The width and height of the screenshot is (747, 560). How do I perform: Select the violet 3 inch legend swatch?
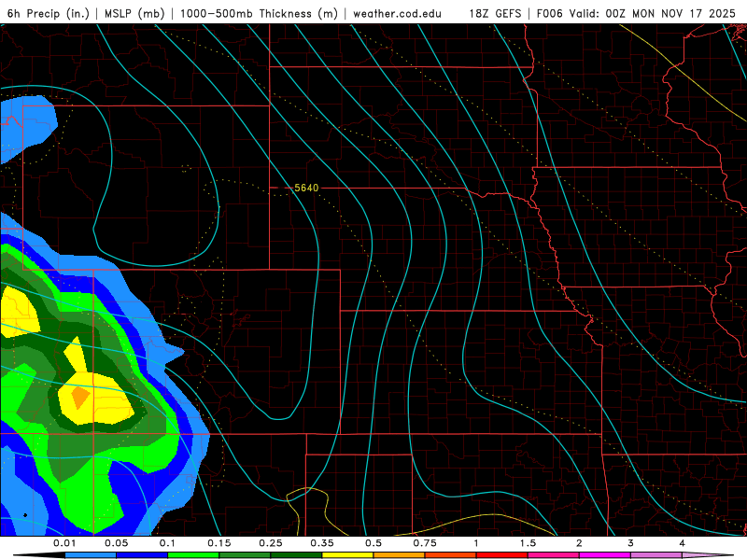pos(656,555)
